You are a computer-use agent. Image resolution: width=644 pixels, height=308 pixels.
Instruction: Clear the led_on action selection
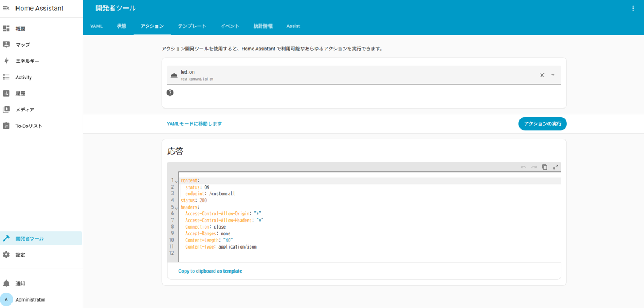tap(542, 75)
